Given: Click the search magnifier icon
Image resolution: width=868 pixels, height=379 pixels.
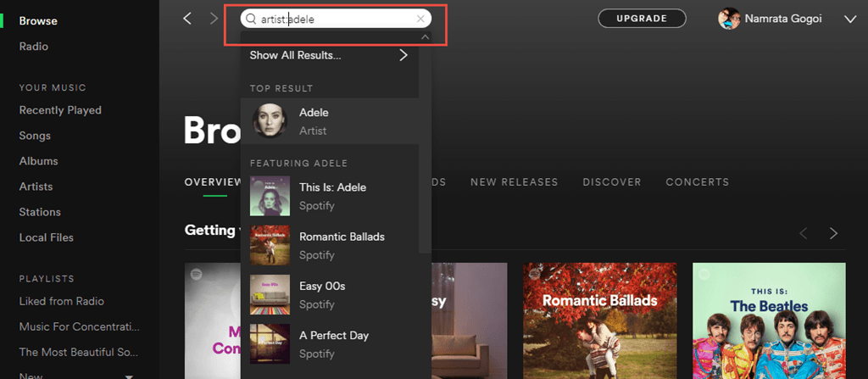Looking at the screenshot, I should point(251,19).
